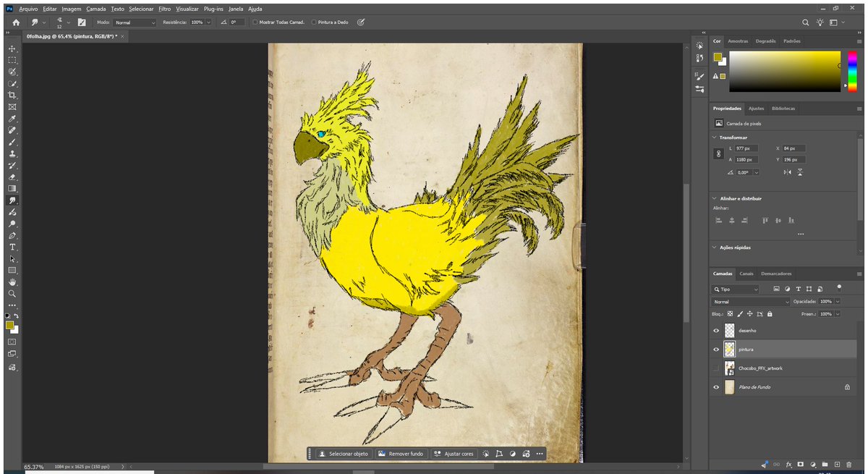
Task: Toggle lock transparent pixels
Action: [x=730, y=314]
